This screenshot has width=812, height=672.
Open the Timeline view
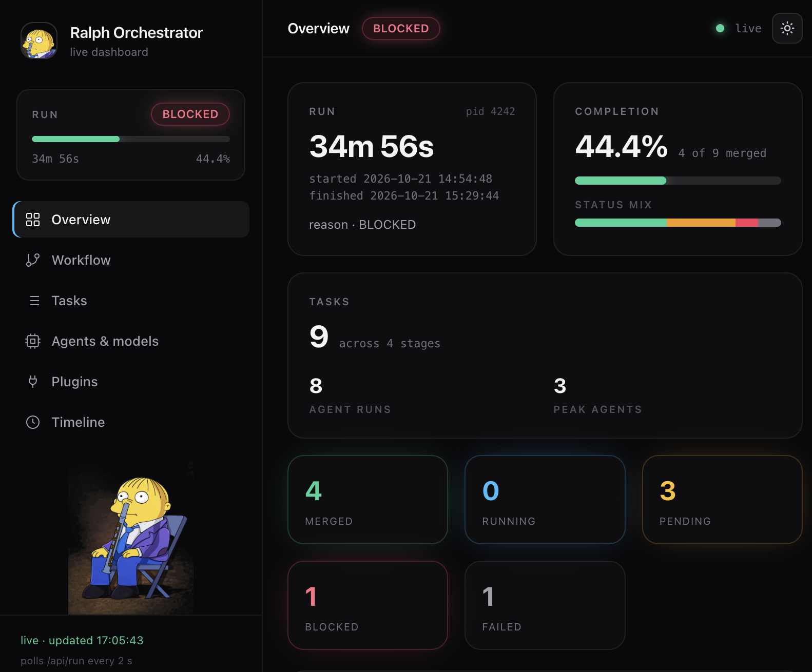pos(131,422)
